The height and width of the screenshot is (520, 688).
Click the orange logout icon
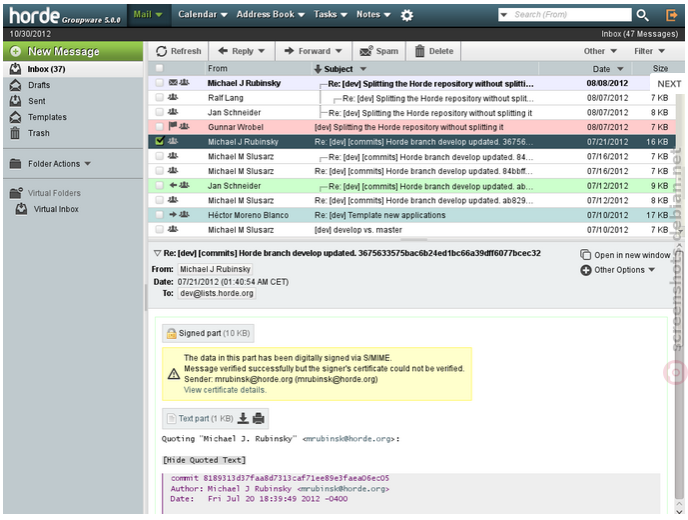671,15
